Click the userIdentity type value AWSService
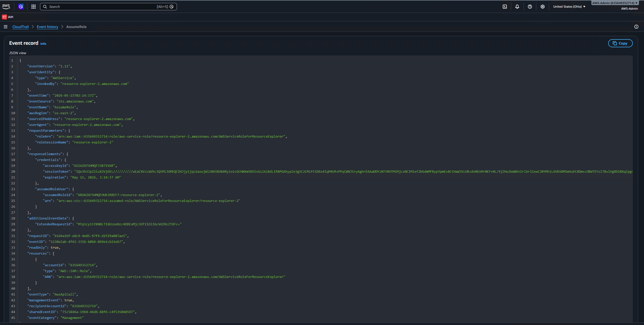The width and height of the screenshot is (644, 325). (x=62, y=78)
